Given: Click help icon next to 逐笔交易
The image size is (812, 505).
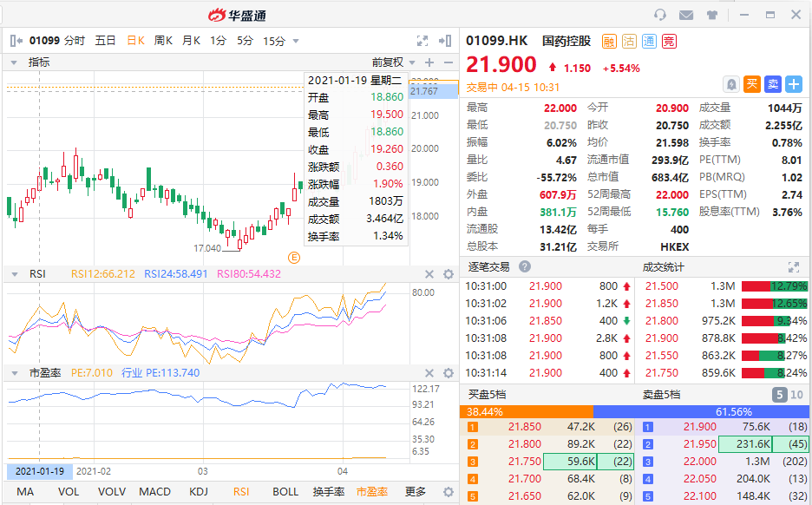Looking at the screenshot, I should coord(525,266).
